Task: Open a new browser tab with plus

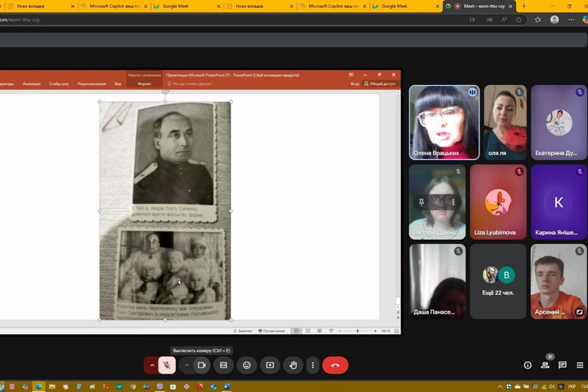Action: [x=524, y=6]
